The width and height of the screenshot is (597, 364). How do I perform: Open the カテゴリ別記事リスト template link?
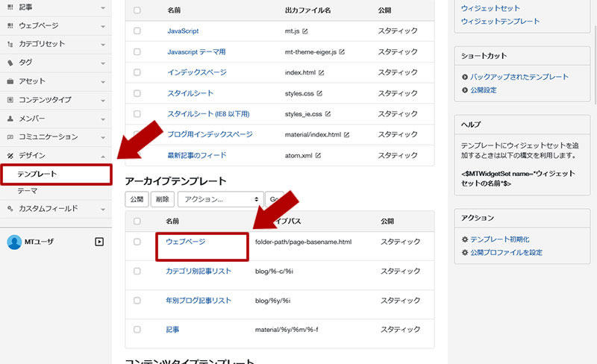199,271
